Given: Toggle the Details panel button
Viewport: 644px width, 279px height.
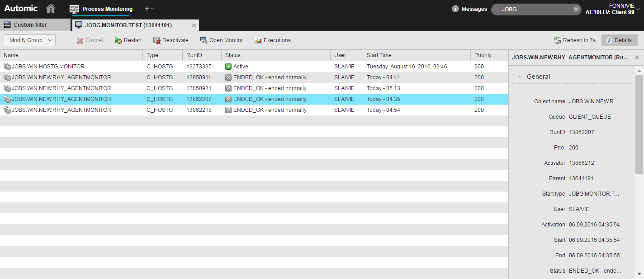Looking at the screenshot, I should pyautogui.click(x=619, y=40).
